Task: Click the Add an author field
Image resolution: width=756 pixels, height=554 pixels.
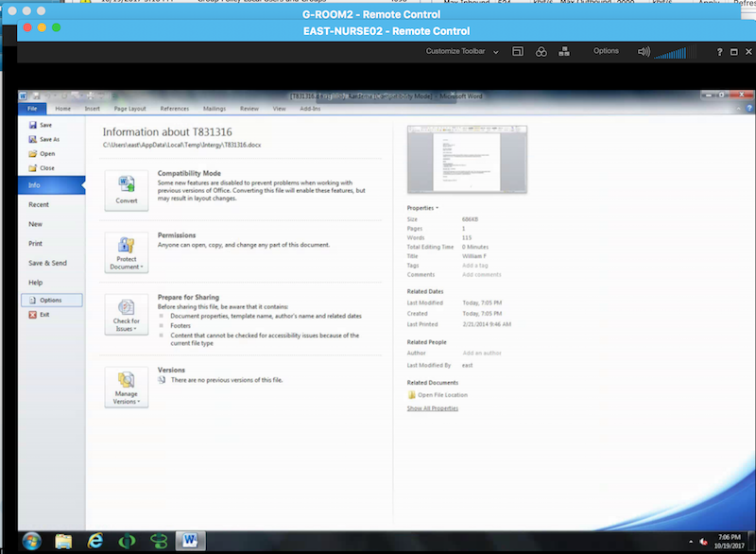Action: click(x=482, y=353)
